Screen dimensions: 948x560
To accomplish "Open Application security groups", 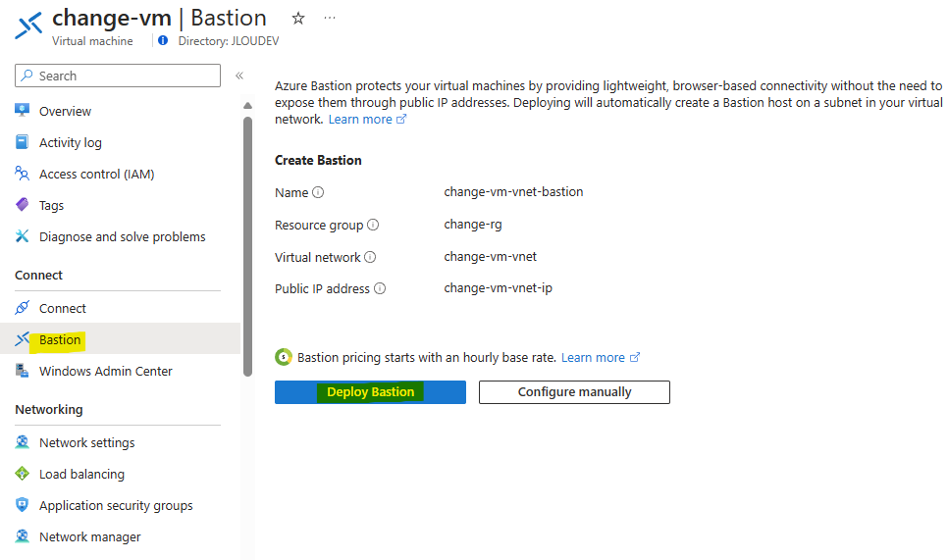I will pos(116,506).
